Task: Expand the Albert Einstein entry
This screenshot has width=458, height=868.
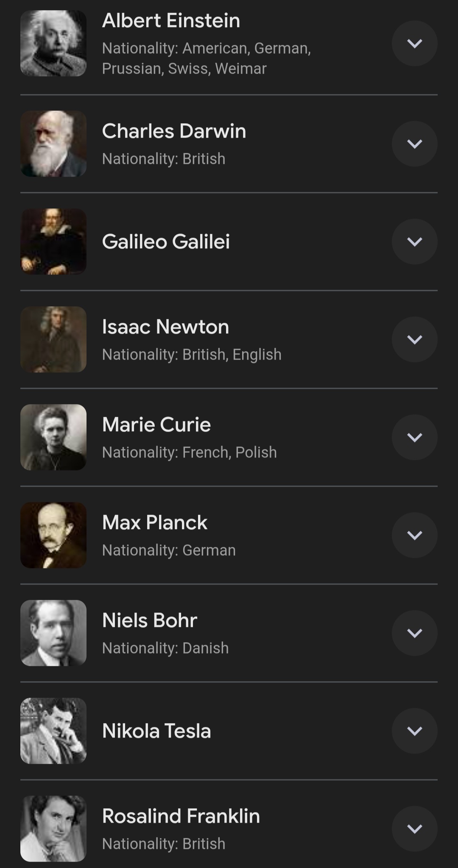Action: click(x=414, y=44)
